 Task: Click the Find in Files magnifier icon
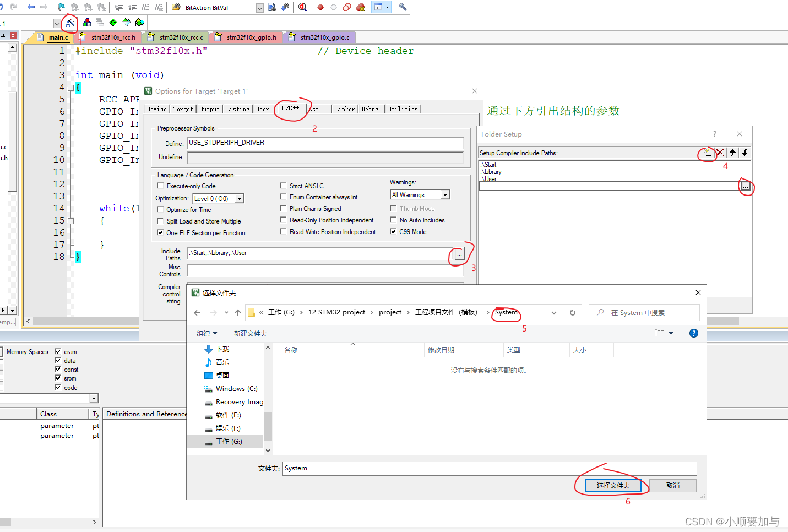point(303,7)
